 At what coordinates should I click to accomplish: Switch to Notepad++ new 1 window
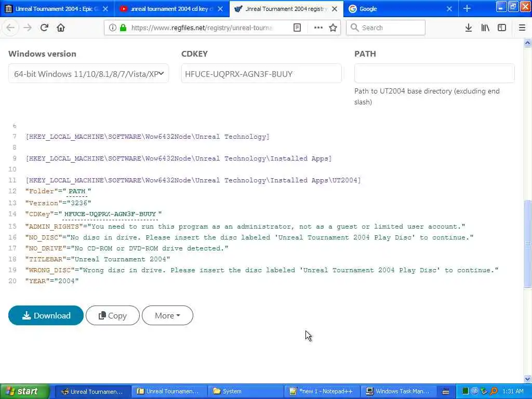point(321,392)
